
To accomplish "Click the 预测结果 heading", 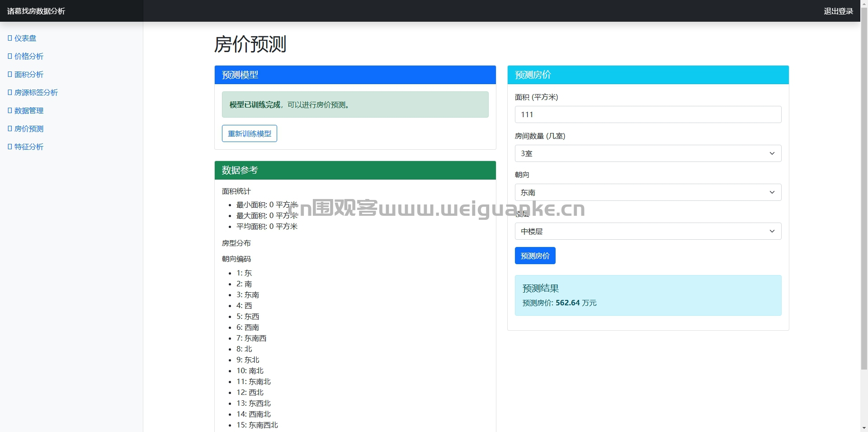I will click(x=541, y=289).
